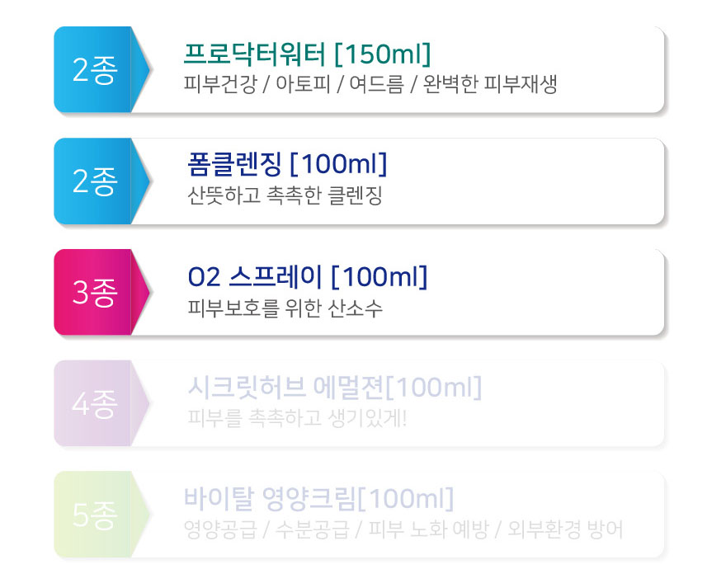
Task: Open the 바이탈 영양크림[100ml] heading
Action: pos(318,498)
